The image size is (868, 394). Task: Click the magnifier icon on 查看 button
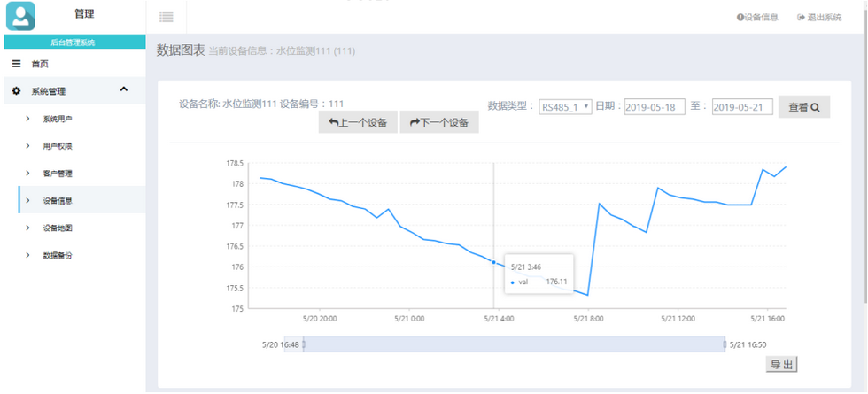pyautogui.click(x=815, y=107)
